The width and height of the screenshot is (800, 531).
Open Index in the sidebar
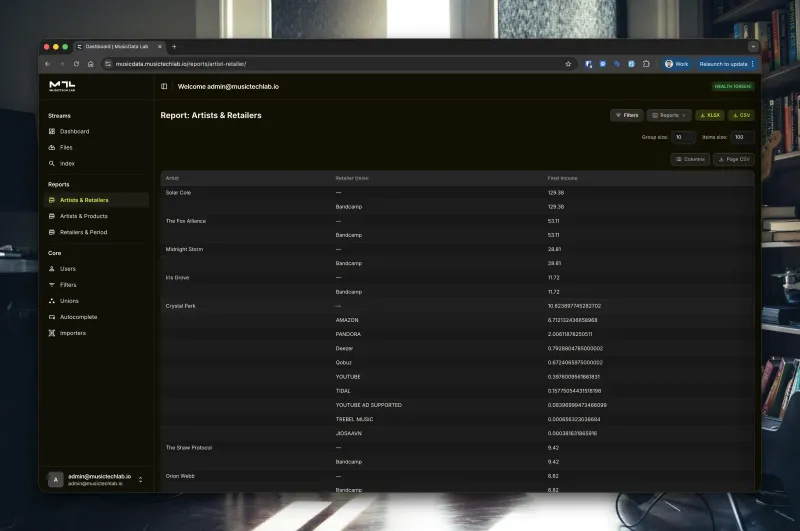[x=67, y=163]
